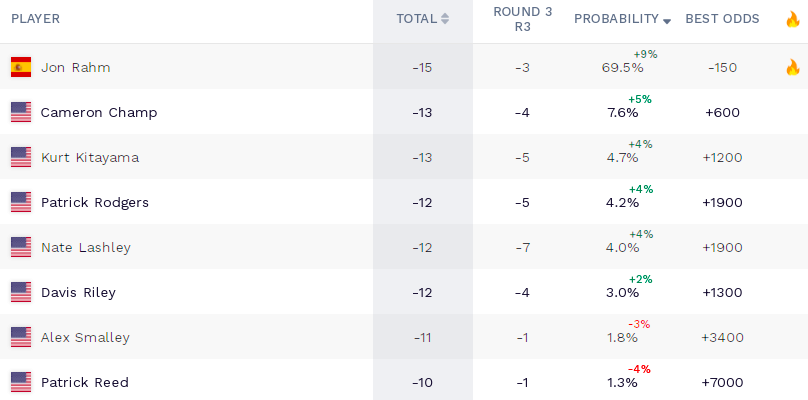Select the +7000 odds for Patrick Reed
808x400 pixels.
tap(722, 382)
